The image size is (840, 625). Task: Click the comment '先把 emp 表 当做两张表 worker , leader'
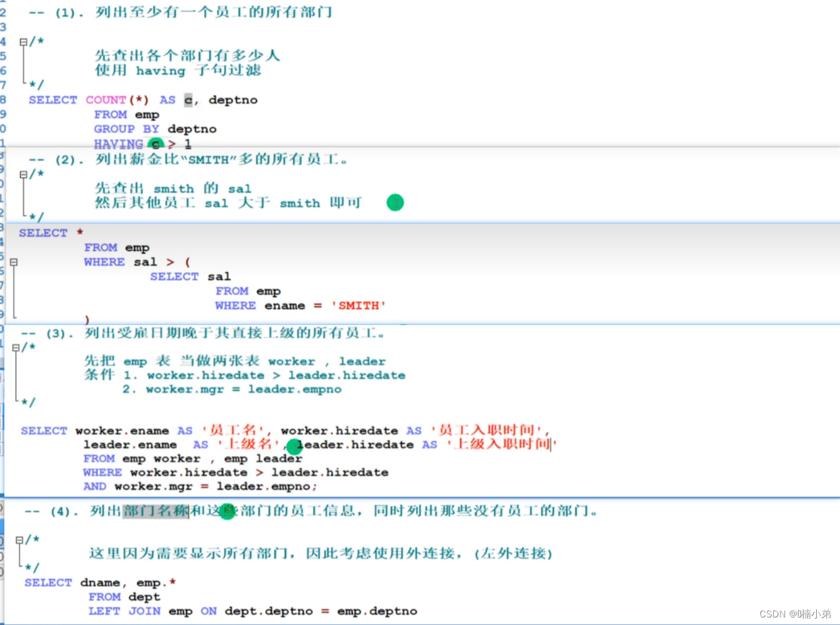(x=235, y=361)
